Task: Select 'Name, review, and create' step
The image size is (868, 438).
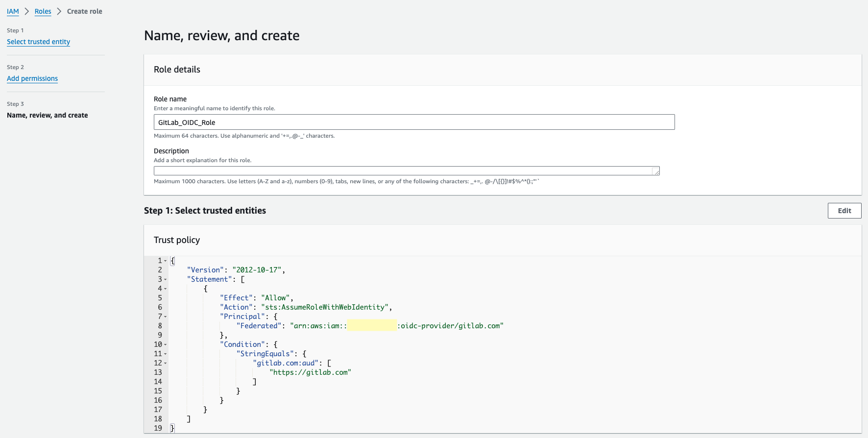Action: (48, 115)
